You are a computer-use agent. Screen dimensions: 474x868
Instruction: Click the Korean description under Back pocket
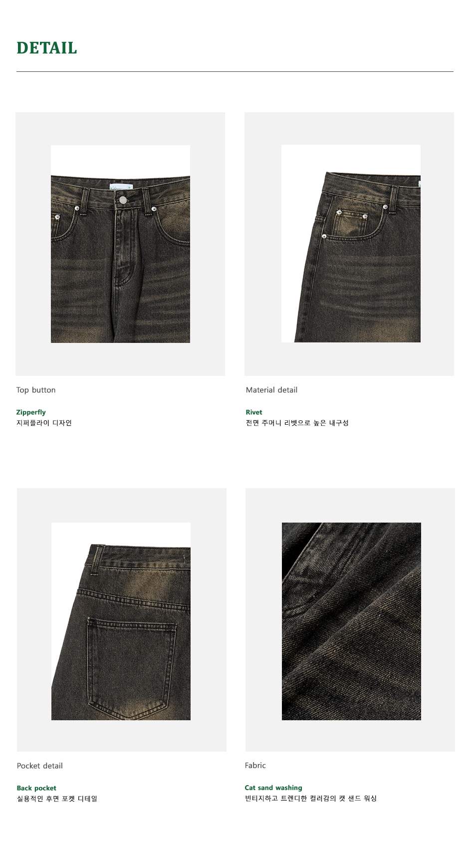coord(57,799)
